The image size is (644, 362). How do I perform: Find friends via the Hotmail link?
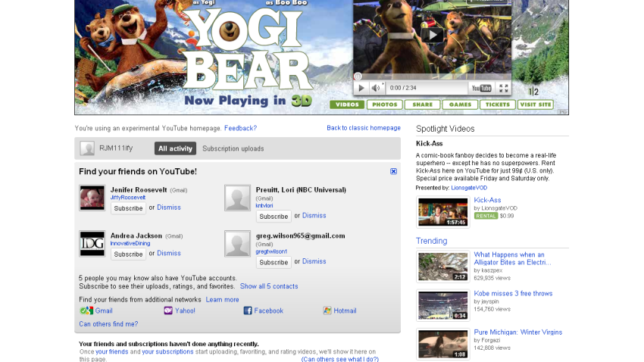tap(345, 311)
